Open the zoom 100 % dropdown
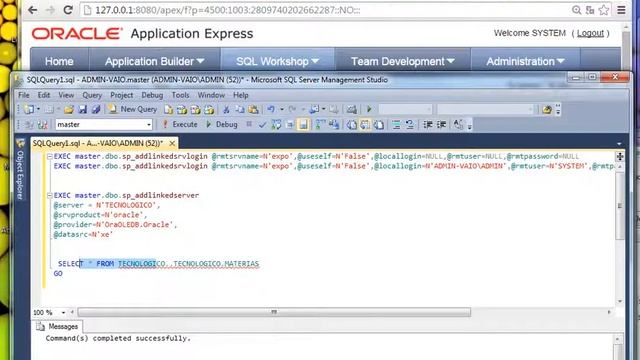 coord(63,313)
